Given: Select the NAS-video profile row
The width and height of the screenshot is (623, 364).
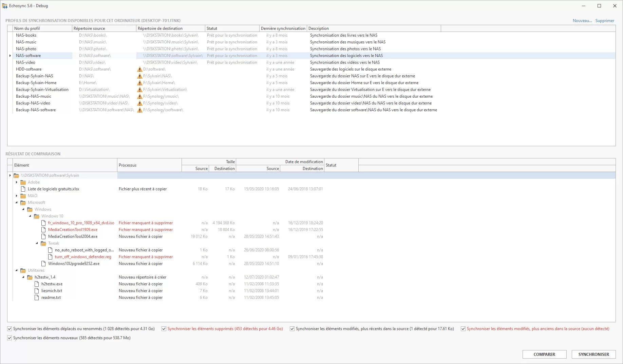Looking at the screenshot, I should tap(41, 62).
